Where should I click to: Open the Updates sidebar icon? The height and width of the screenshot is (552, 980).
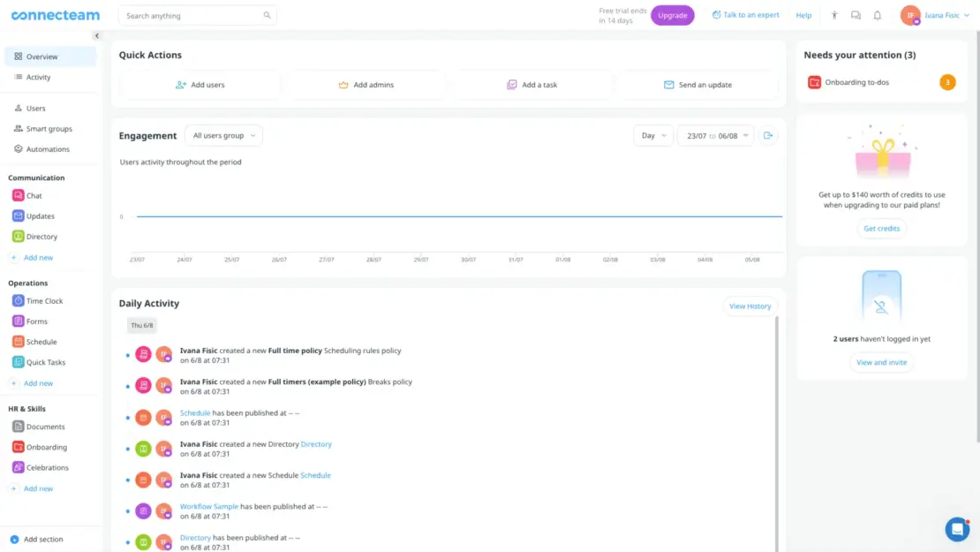pos(19,216)
